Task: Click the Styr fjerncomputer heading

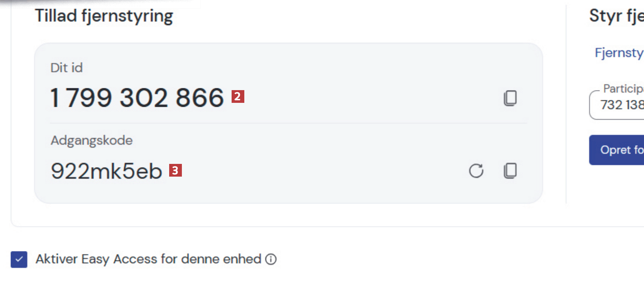Action: tap(616, 16)
